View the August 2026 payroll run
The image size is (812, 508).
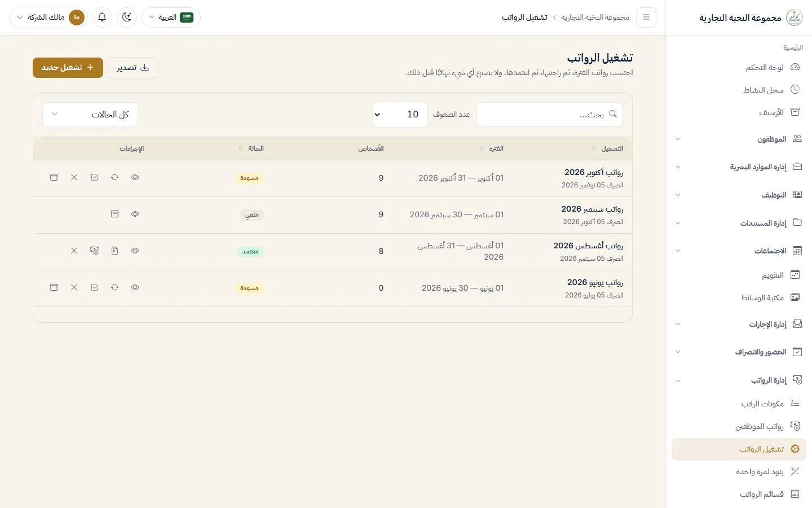pos(135,251)
